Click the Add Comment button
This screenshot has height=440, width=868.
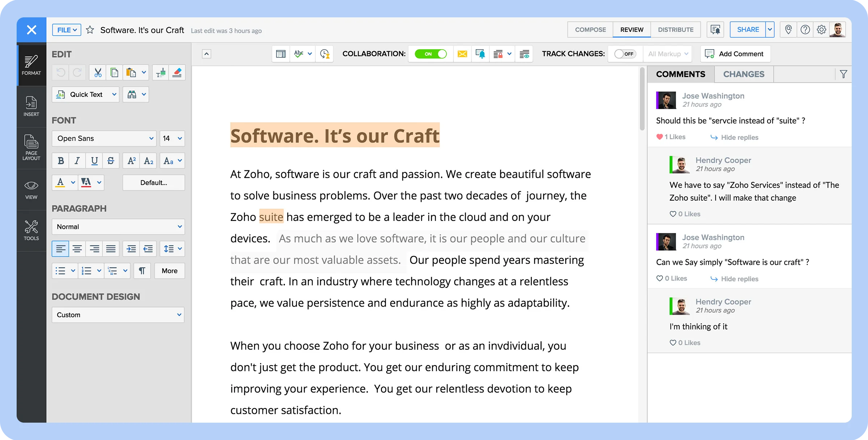[735, 54]
